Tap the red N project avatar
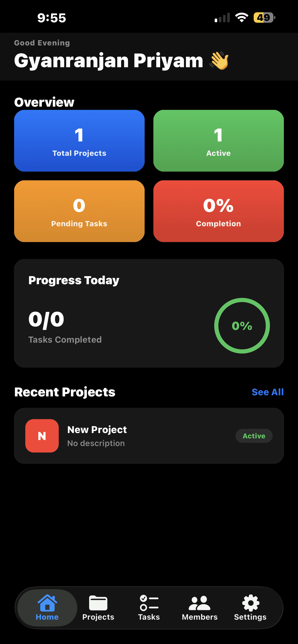 click(x=42, y=436)
